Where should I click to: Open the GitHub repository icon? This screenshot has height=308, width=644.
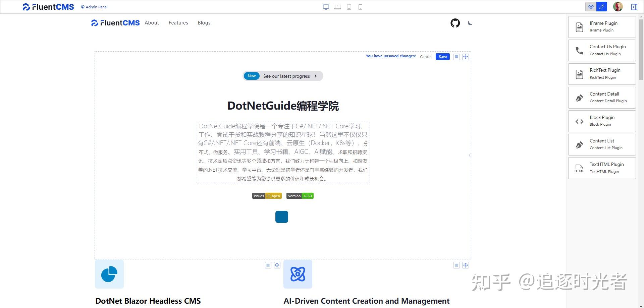[x=455, y=23]
